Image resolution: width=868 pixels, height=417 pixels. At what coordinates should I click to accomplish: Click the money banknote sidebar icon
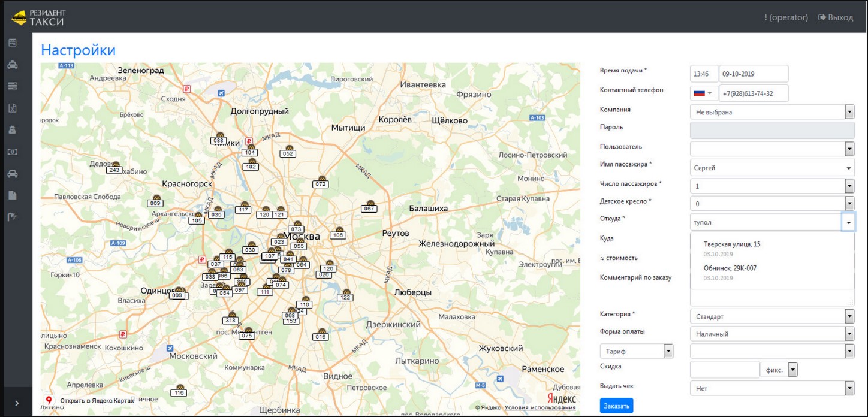[x=12, y=152]
